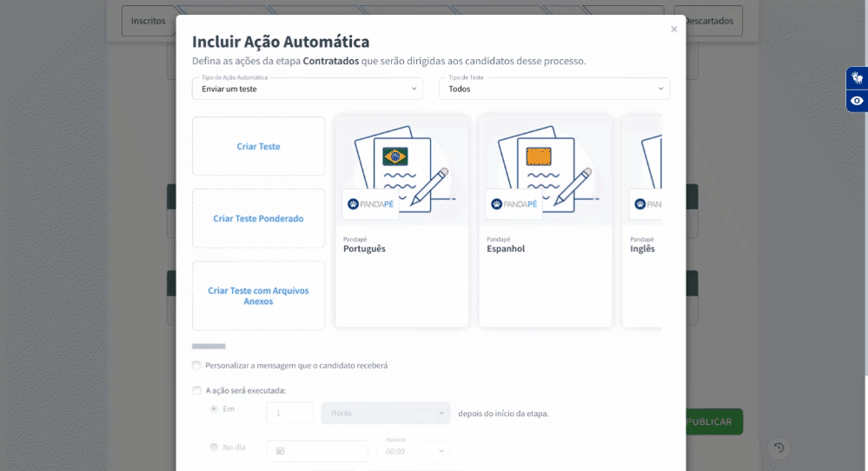Click the Criar Teste button
Screen dimensions: 868x471
tap(258, 147)
